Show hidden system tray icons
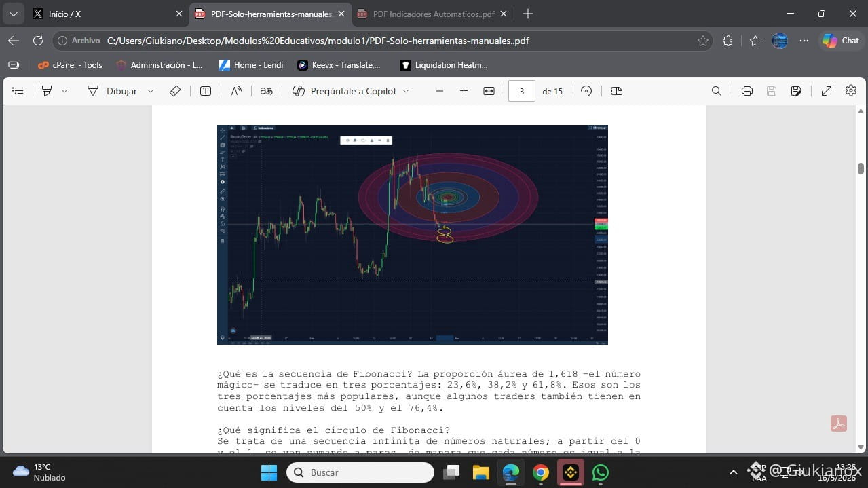The width and height of the screenshot is (868, 488). (x=733, y=472)
